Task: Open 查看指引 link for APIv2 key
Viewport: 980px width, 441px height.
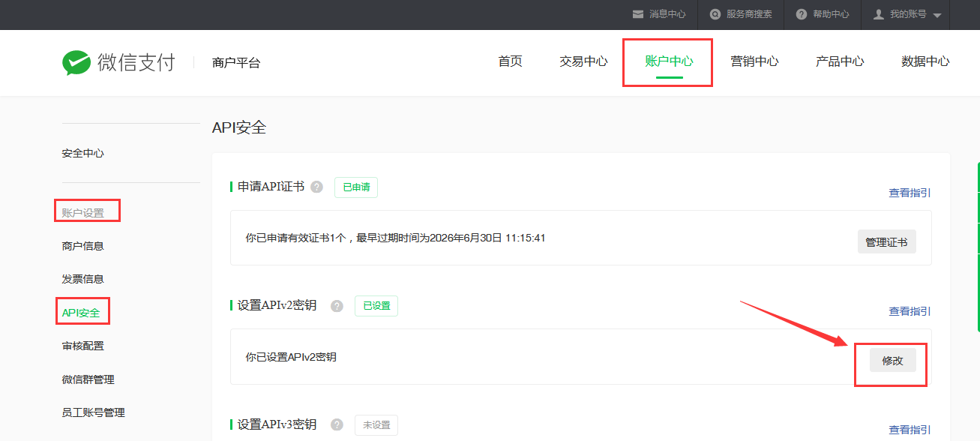Action: click(910, 311)
